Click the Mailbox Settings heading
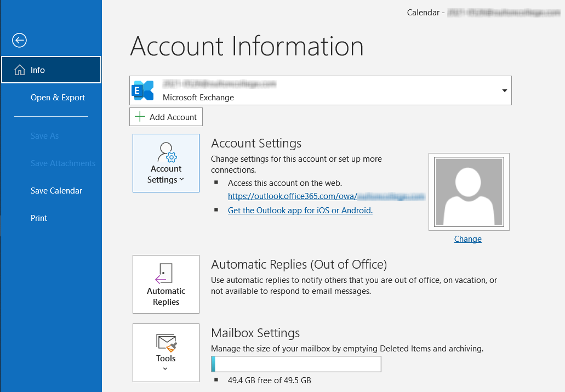The width and height of the screenshot is (565, 392). pos(255,333)
